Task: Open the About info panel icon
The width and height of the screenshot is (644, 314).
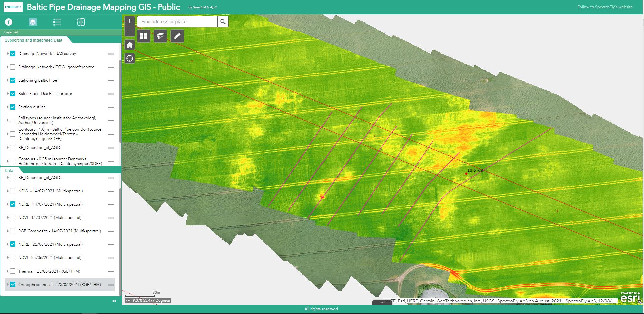Action: [9, 22]
